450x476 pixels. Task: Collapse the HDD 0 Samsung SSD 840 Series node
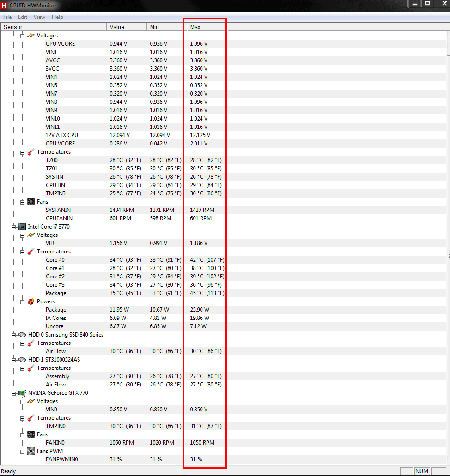13,335
